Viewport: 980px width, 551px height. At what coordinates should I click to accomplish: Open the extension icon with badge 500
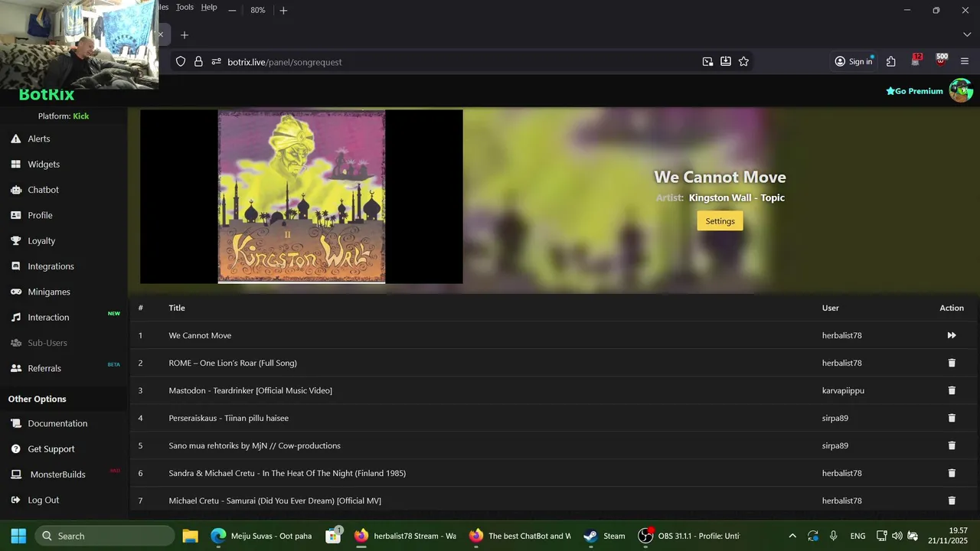(941, 60)
